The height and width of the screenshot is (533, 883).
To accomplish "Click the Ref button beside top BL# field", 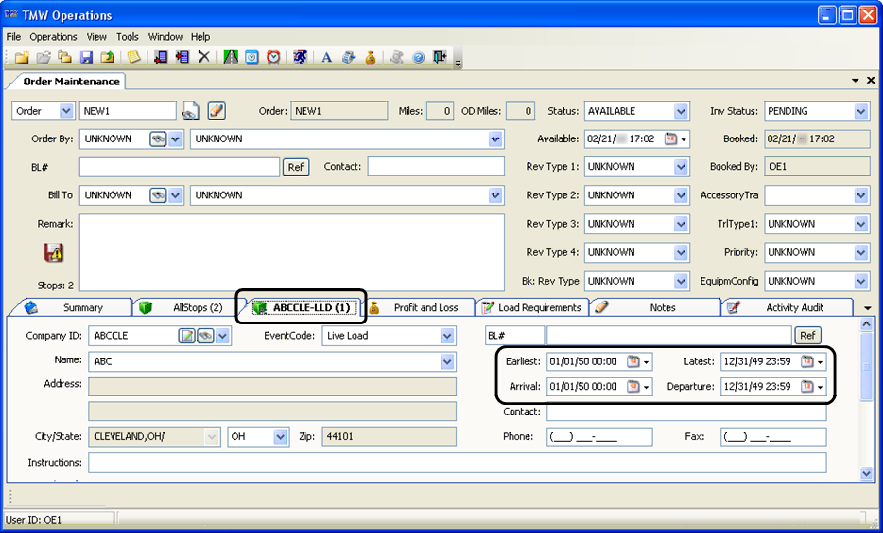I will coord(295,167).
